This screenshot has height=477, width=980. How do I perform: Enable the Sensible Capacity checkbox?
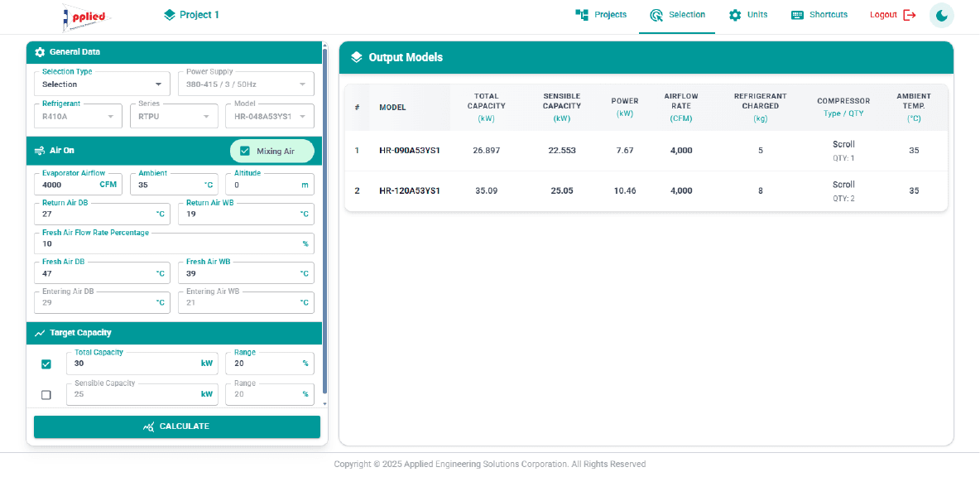46,395
